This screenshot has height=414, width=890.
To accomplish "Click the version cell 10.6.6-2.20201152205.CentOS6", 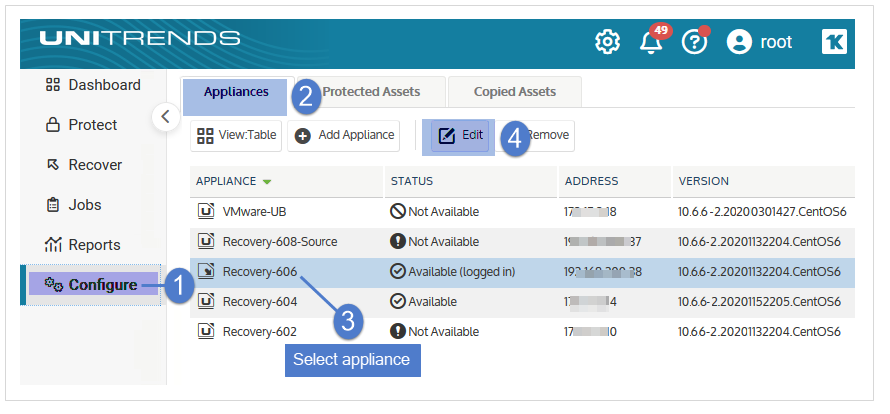I will click(759, 302).
